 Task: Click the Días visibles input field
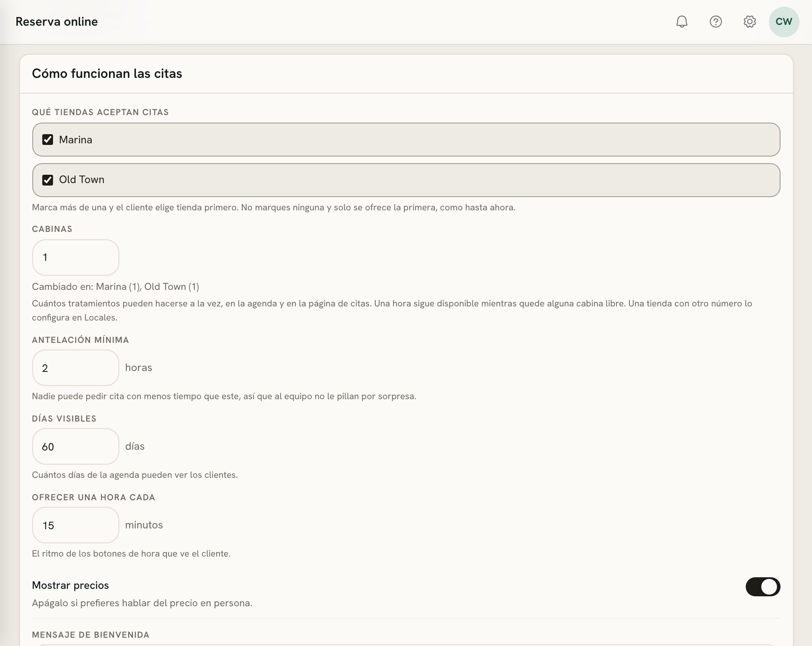click(76, 446)
